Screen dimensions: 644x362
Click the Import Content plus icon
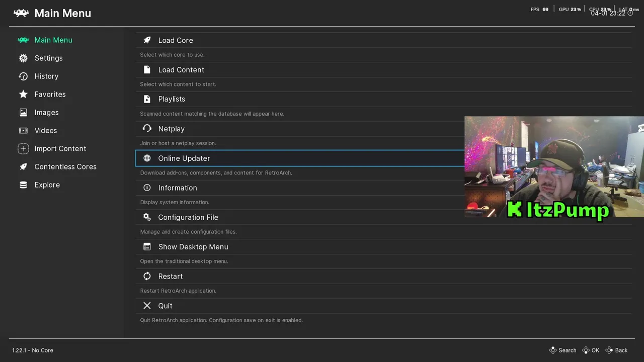click(x=23, y=149)
